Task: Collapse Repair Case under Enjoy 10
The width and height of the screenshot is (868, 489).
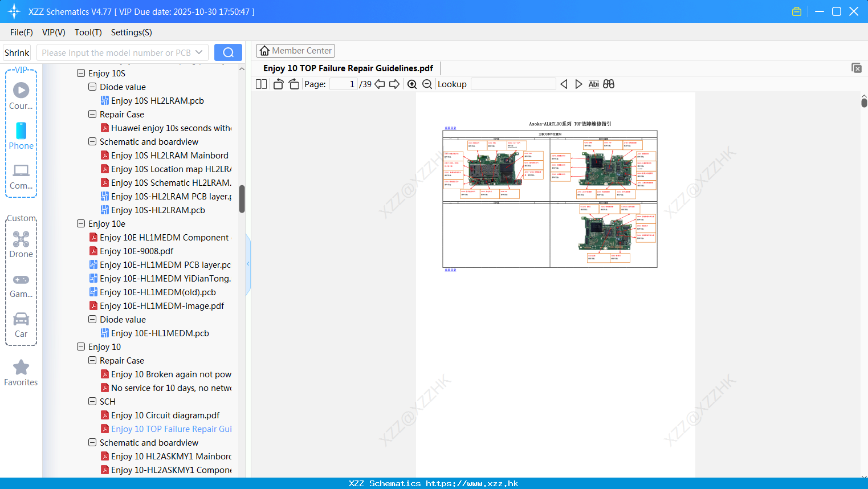Action: (92, 360)
